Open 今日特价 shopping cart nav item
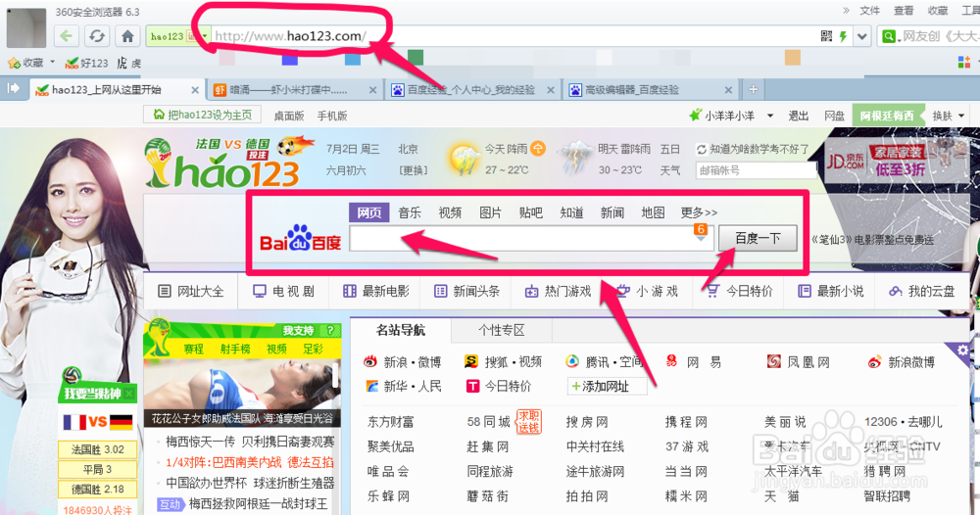This screenshot has width=980, height=515. [x=740, y=291]
